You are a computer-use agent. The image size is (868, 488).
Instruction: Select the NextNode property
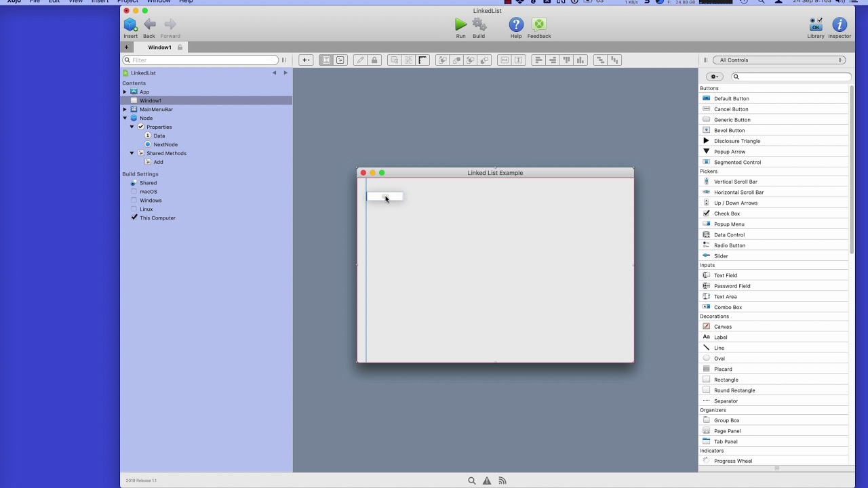165,144
